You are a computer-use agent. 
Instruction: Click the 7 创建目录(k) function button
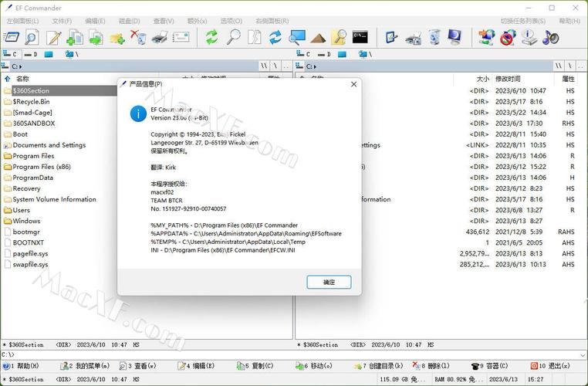click(378, 366)
